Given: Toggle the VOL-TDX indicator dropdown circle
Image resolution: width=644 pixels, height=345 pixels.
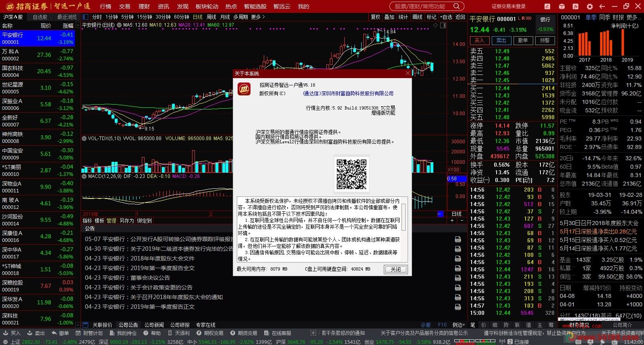Looking at the screenshot, I should click(84, 138).
